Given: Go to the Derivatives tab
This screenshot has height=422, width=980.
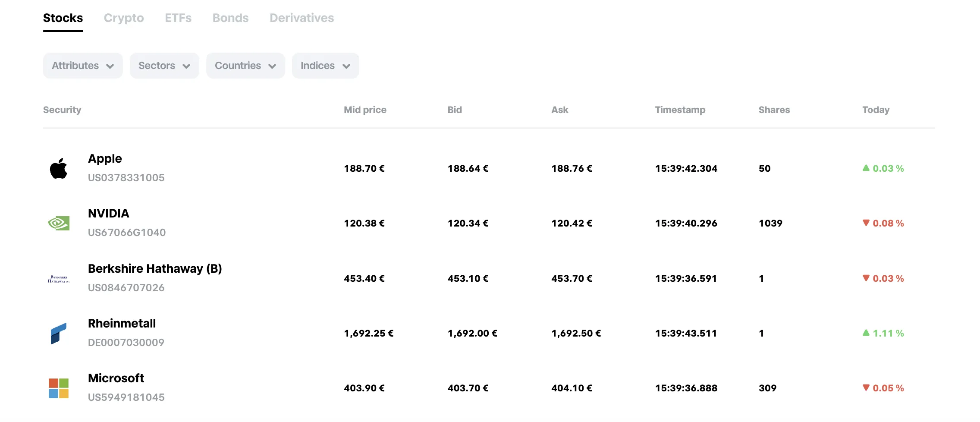Looking at the screenshot, I should (302, 18).
